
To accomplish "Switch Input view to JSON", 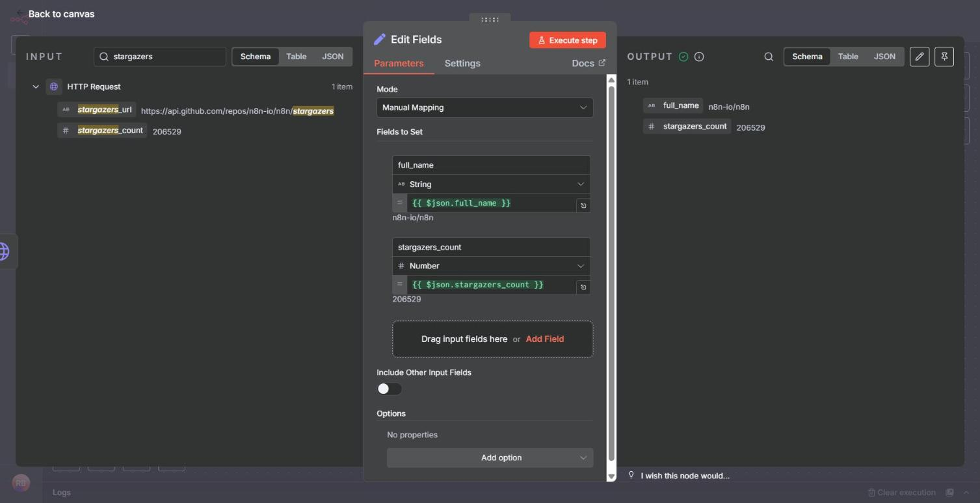I will point(333,57).
